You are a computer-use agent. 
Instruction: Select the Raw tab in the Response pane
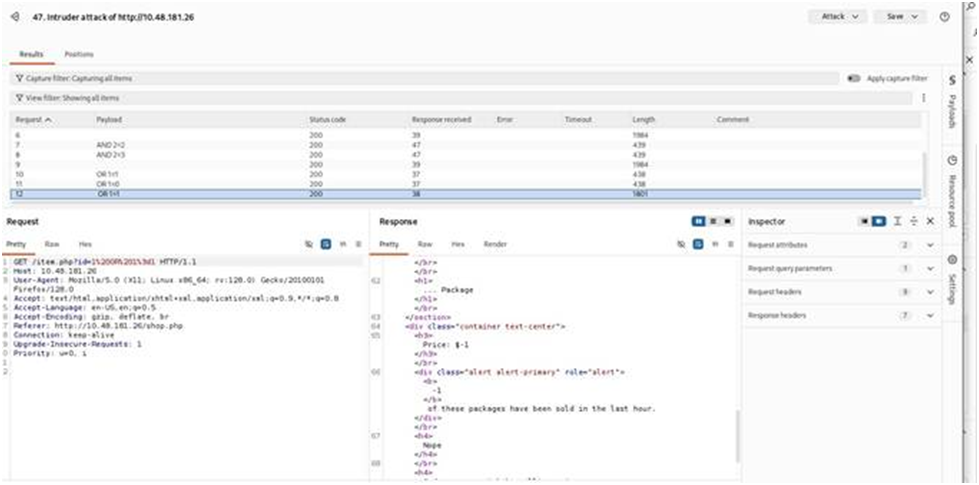[425, 244]
